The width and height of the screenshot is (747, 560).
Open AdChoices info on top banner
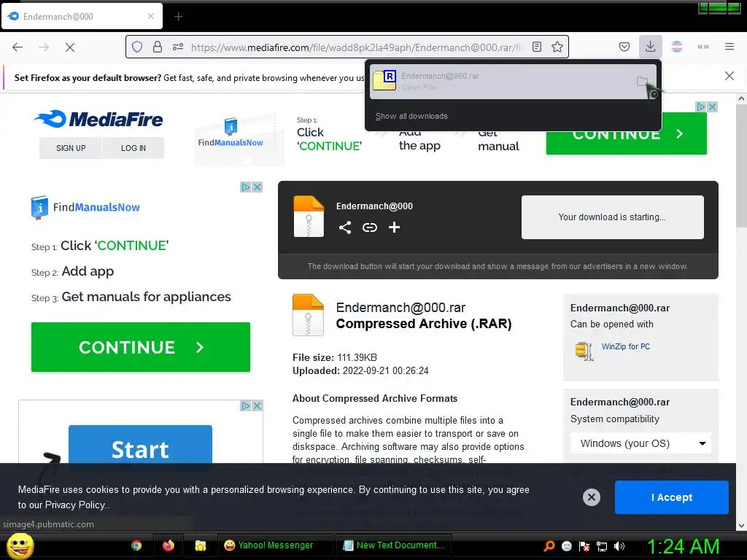coord(701,106)
